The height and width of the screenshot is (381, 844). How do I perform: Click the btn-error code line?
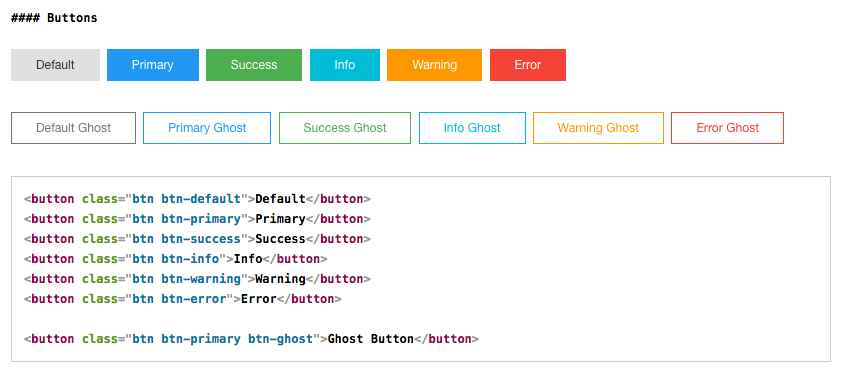182,299
